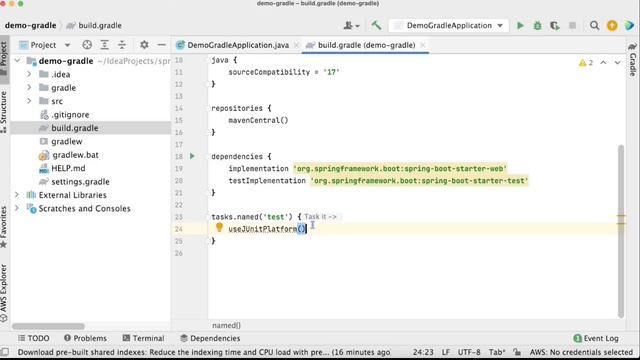Viewport: 640px width, 360px height.
Task: Open the Project view dropdown
Action: (45, 45)
